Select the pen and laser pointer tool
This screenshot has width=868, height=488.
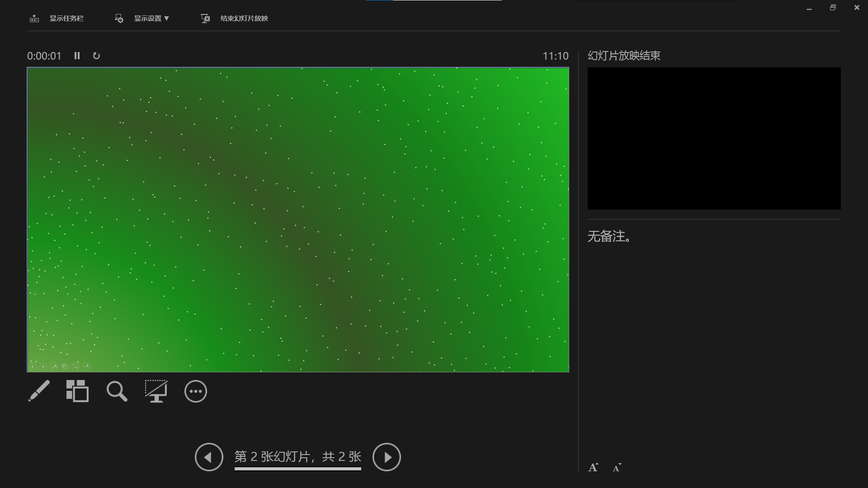click(x=39, y=391)
